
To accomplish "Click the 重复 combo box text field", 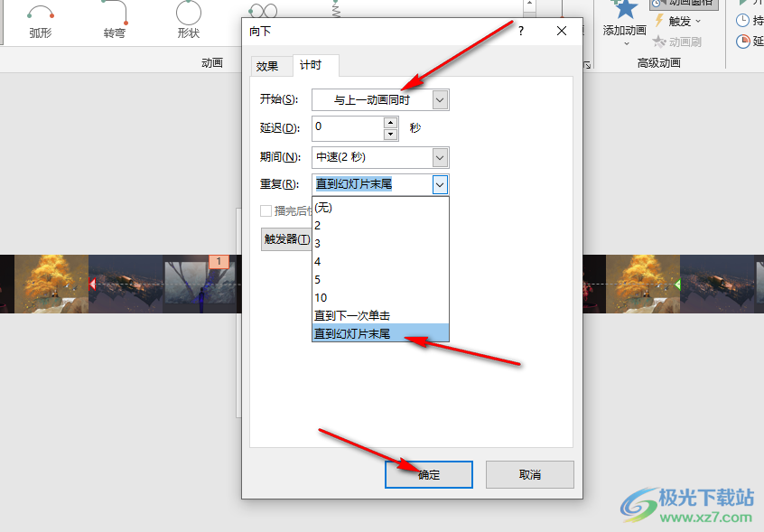I will [372, 184].
